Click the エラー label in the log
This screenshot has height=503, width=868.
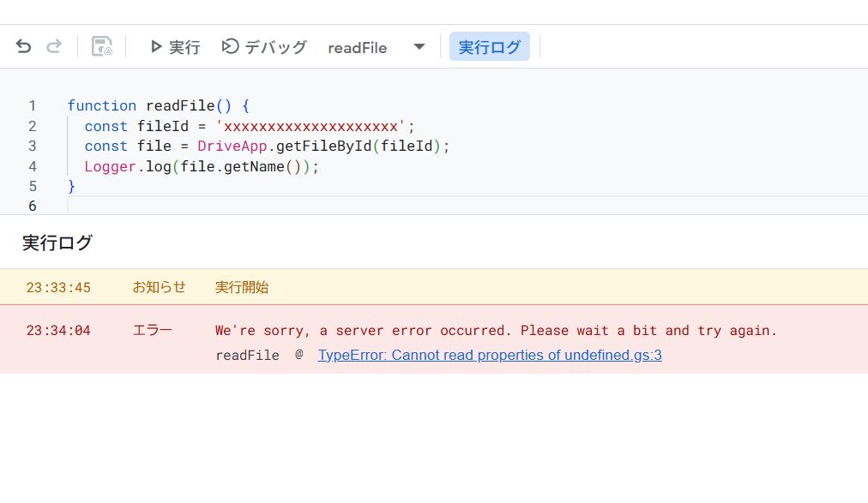pos(152,330)
